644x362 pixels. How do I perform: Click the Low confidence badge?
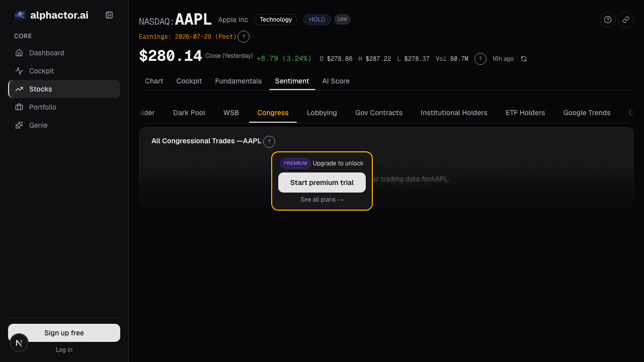(342, 19)
